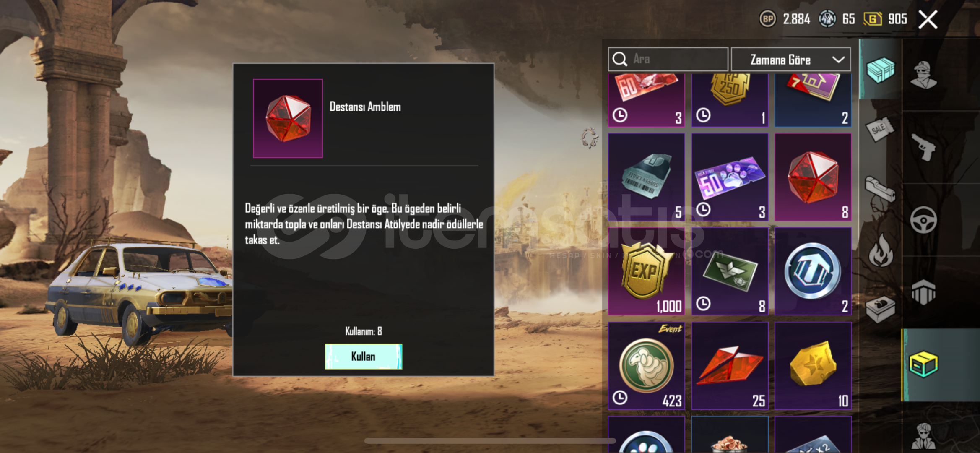Click the BP currency icon
980x453 pixels.
[767, 19]
